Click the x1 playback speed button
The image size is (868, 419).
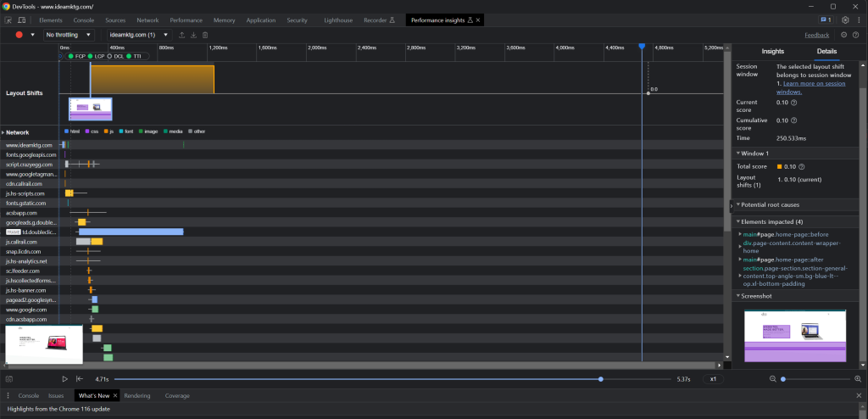click(714, 379)
